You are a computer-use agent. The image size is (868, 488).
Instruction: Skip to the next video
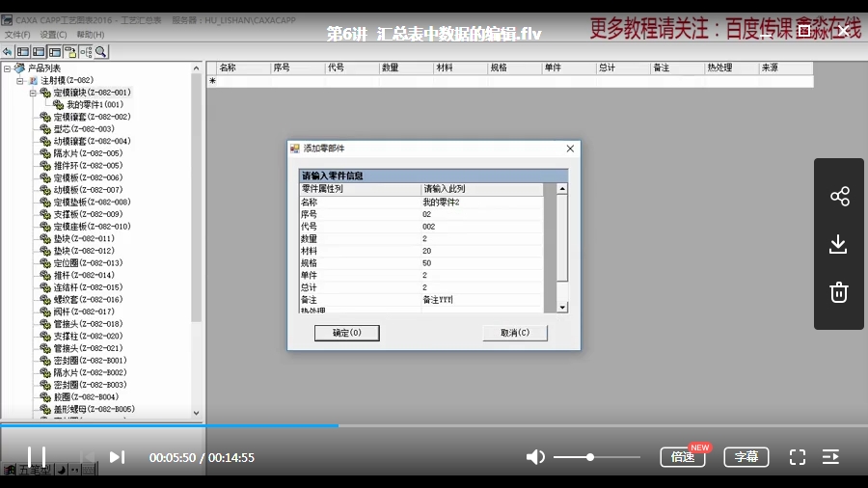[117, 457]
